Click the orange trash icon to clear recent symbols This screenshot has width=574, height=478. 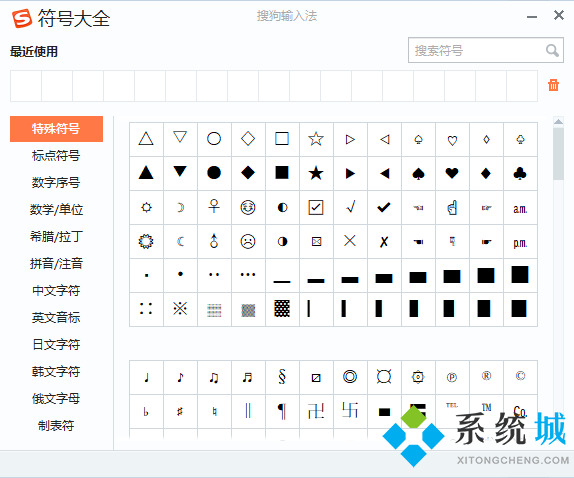click(x=553, y=85)
